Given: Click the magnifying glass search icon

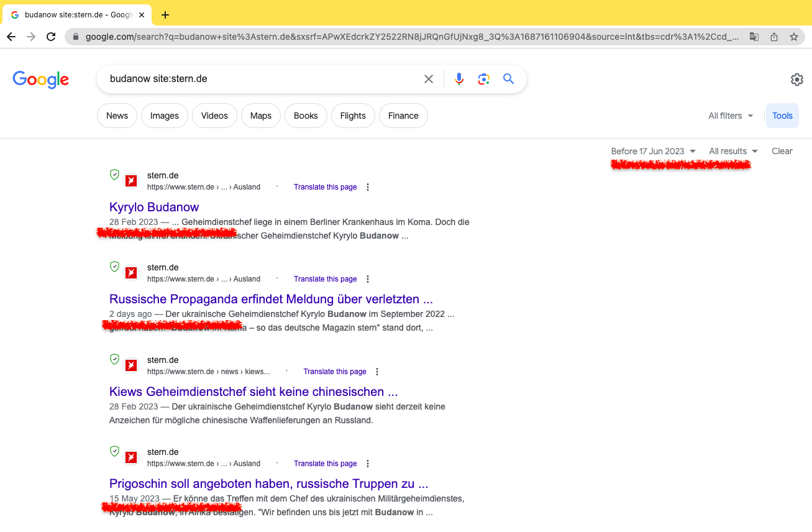Looking at the screenshot, I should click(509, 79).
